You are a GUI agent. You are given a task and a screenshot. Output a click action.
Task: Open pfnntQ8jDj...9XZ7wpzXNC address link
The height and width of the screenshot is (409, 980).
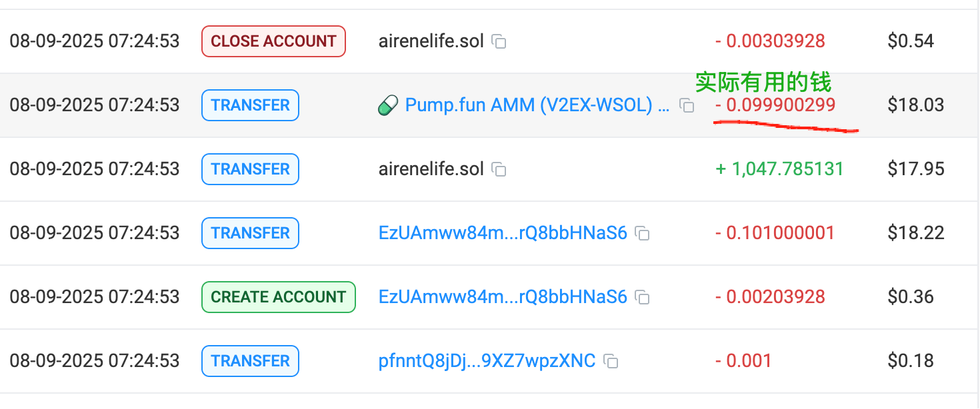(487, 361)
